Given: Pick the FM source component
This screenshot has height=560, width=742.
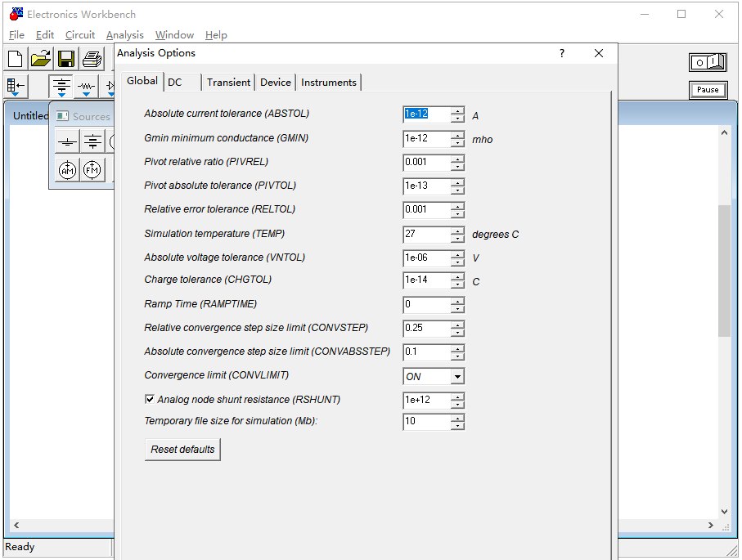Looking at the screenshot, I should click(x=93, y=169).
